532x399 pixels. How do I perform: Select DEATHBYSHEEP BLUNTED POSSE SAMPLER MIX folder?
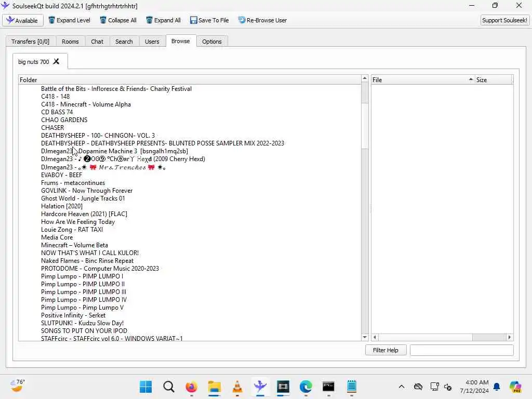[x=163, y=143]
